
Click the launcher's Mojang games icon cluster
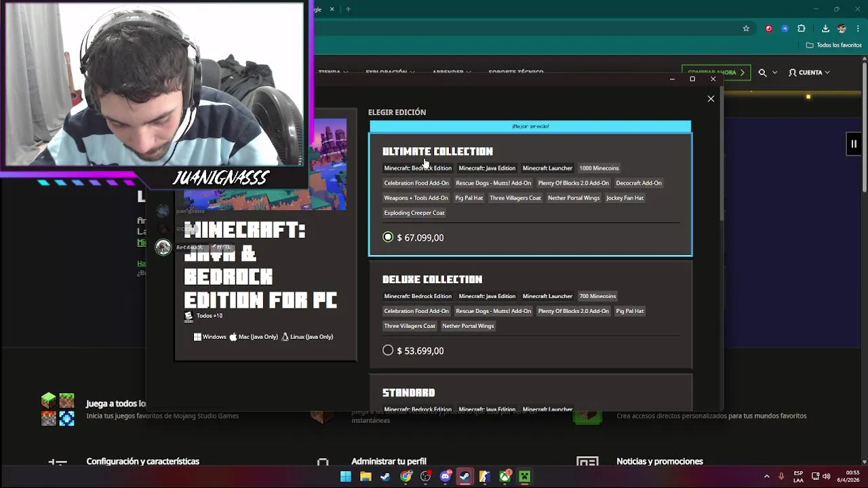coord(58,409)
